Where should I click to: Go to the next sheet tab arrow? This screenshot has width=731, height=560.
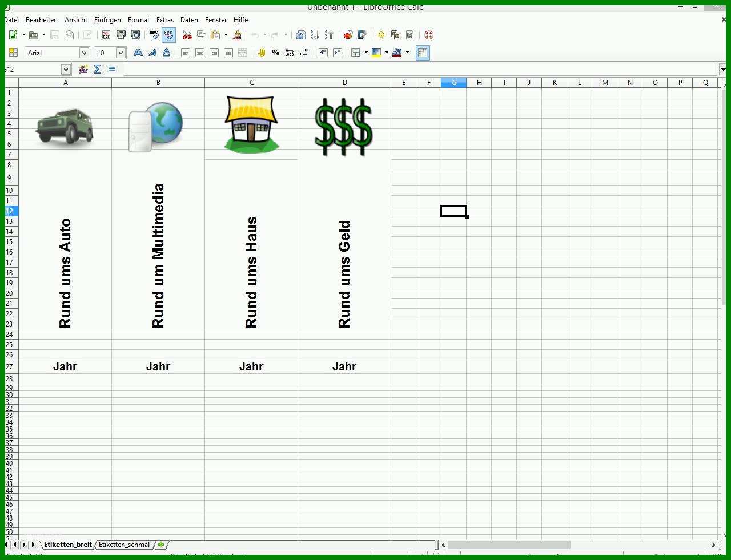coord(24,545)
